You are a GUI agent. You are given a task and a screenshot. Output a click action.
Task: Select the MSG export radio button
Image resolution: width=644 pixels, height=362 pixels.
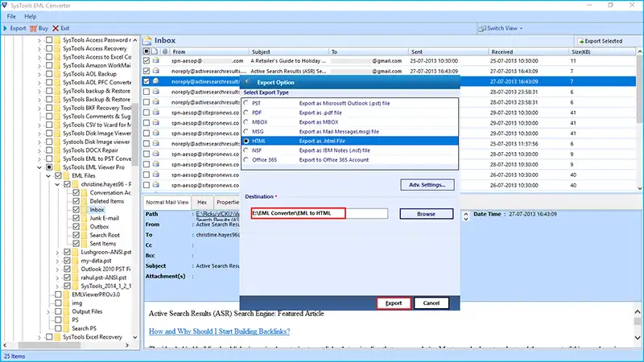point(246,131)
